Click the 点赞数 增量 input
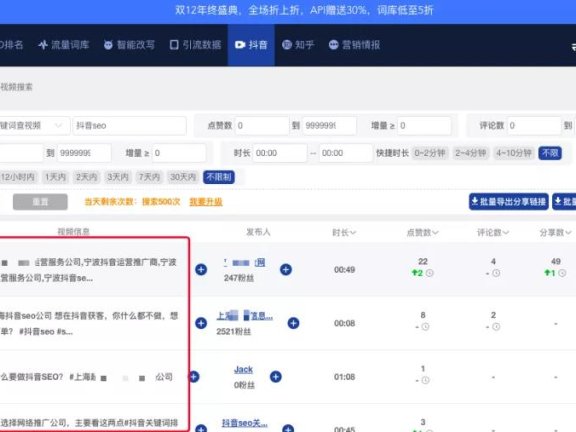Screen dimensions: 576x432 coord(424,126)
